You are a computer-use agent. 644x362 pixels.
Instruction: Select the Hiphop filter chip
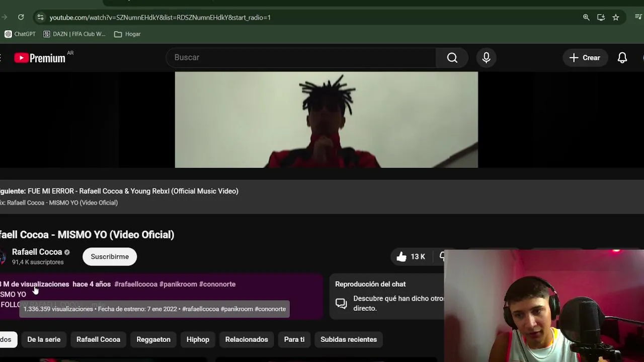198,339
